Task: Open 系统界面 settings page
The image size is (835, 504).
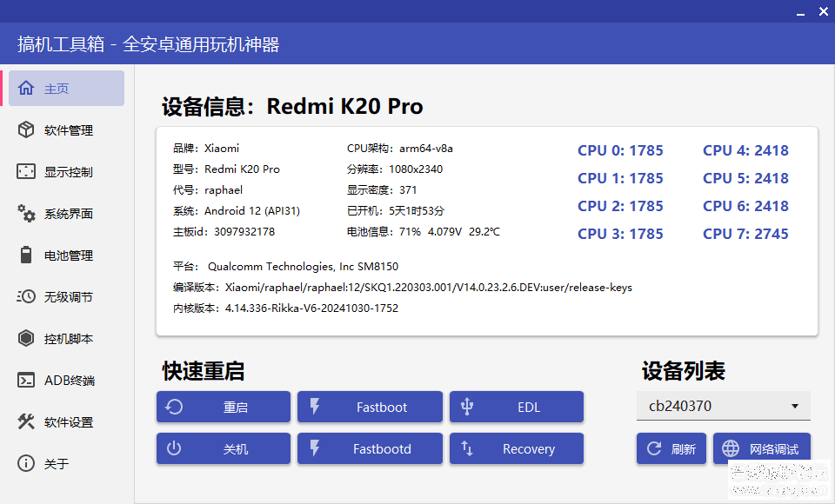Action: point(67,214)
